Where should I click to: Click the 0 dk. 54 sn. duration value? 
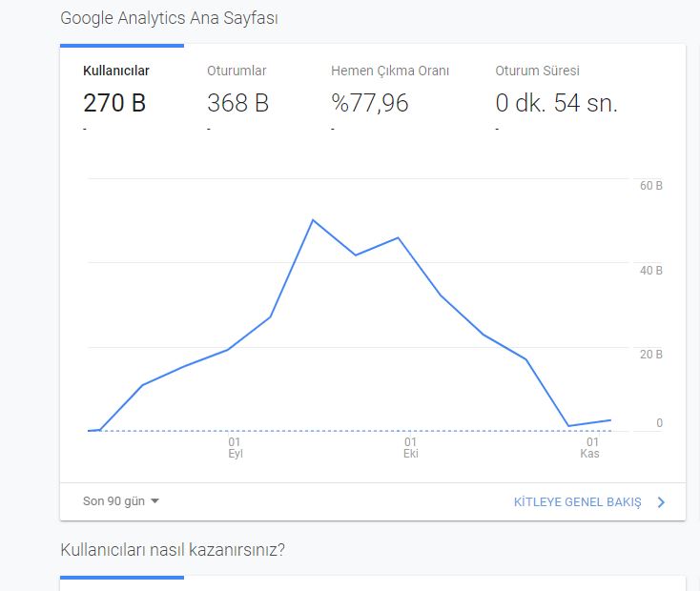click(556, 103)
